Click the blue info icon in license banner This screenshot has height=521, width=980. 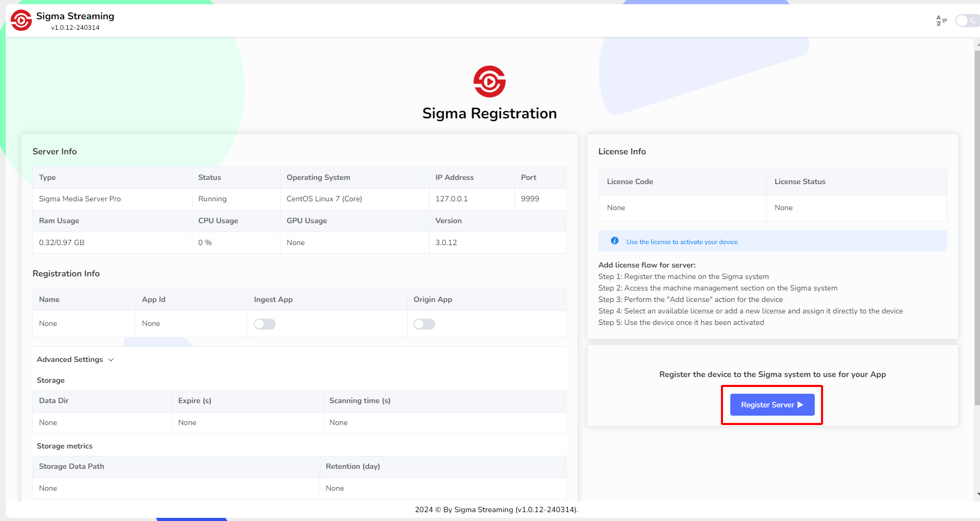615,241
